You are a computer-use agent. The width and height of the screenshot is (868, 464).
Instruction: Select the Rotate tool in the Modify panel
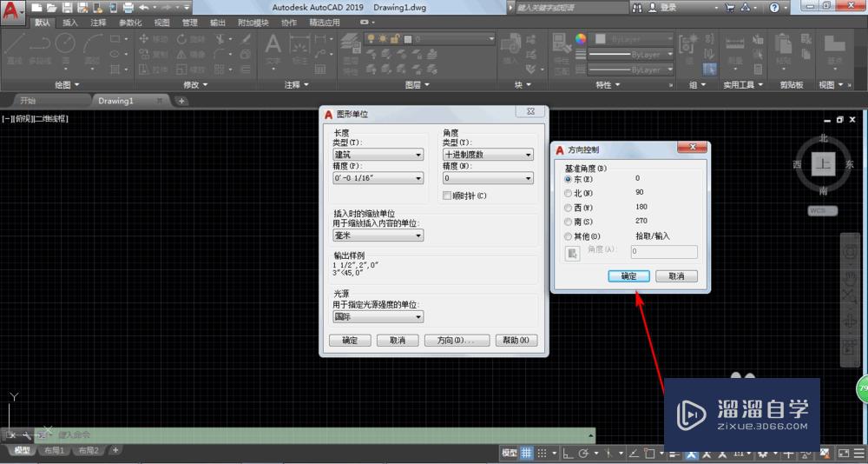(191, 39)
